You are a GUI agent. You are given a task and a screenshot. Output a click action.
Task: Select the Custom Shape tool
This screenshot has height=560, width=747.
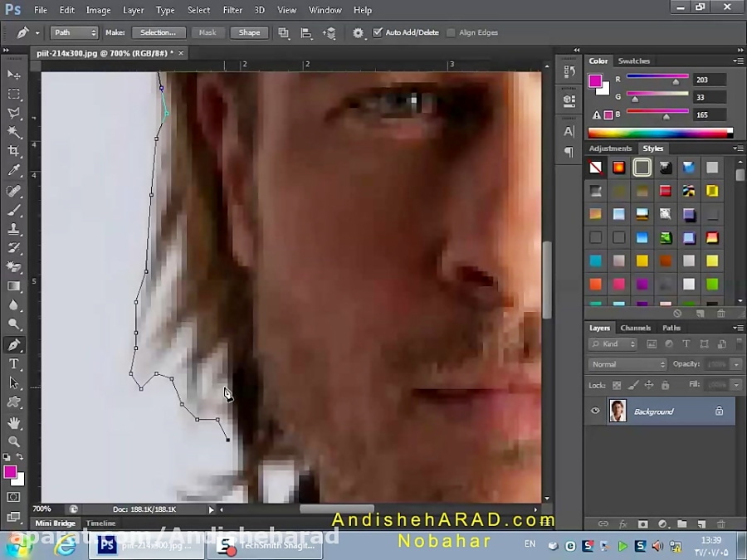pos(14,402)
